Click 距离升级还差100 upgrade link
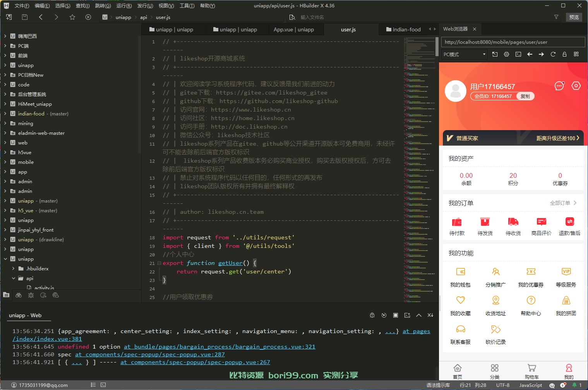This screenshot has height=390, width=588. click(558, 138)
